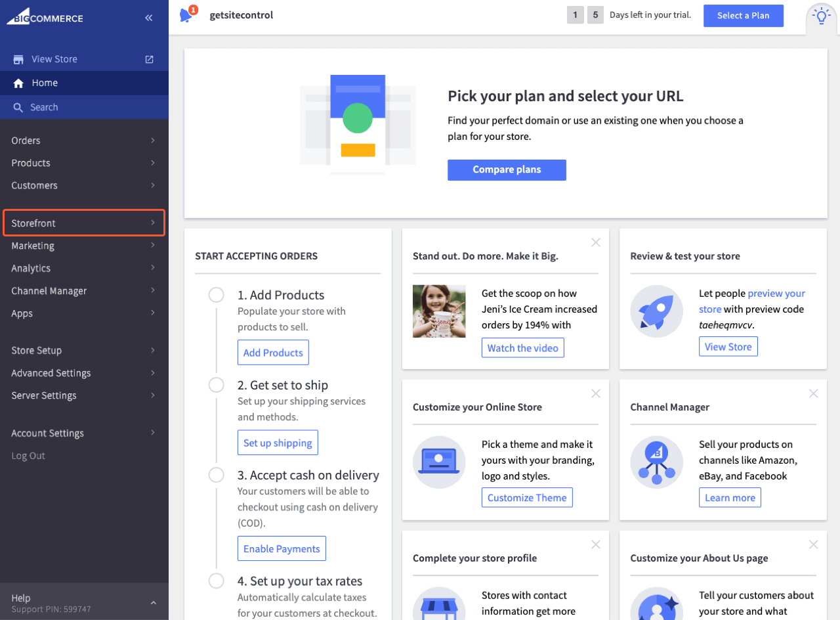
Task: Close the Customize your About Us page card
Action: point(814,544)
